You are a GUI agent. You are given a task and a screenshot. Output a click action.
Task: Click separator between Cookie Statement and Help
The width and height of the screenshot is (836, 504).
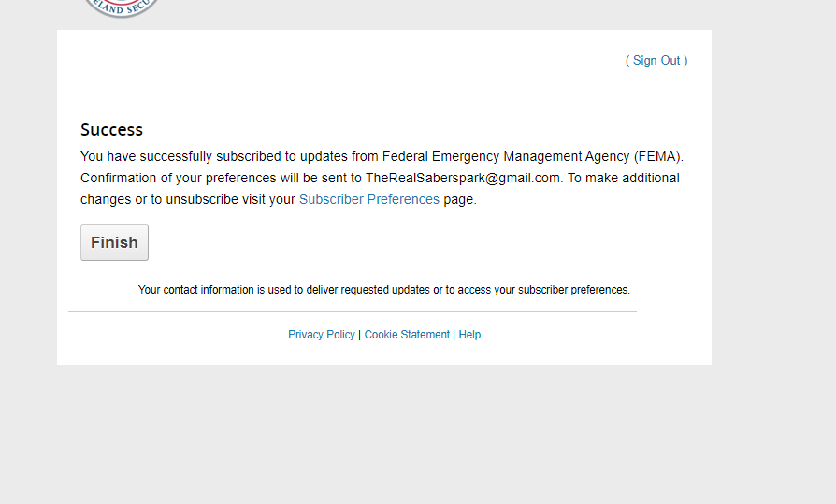point(454,335)
